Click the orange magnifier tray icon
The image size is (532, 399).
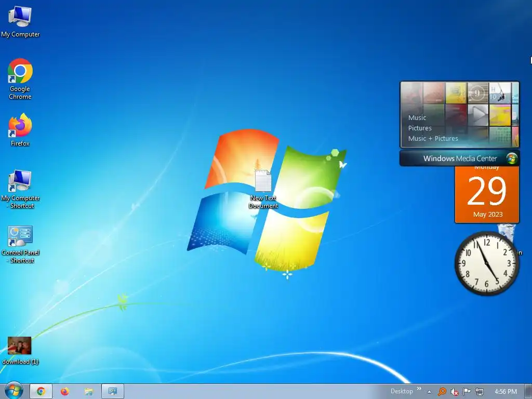(x=442, y=392)
